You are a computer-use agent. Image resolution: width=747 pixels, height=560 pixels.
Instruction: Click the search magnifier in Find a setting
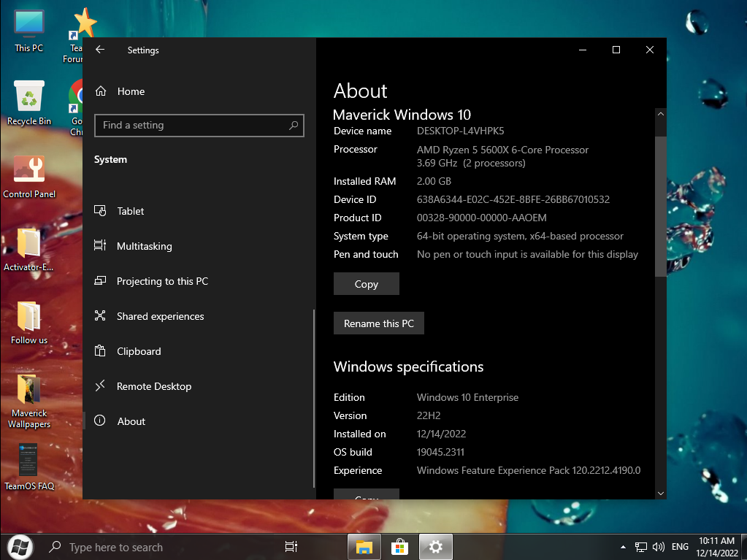point(294,126)
